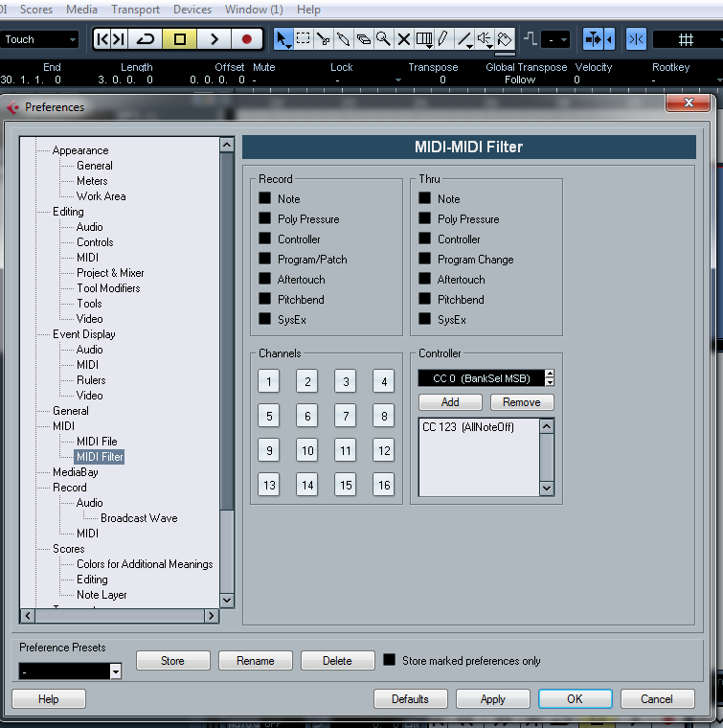723x728 pixels.
Task: Select the Range Selection tool
Action: (303, 39)
